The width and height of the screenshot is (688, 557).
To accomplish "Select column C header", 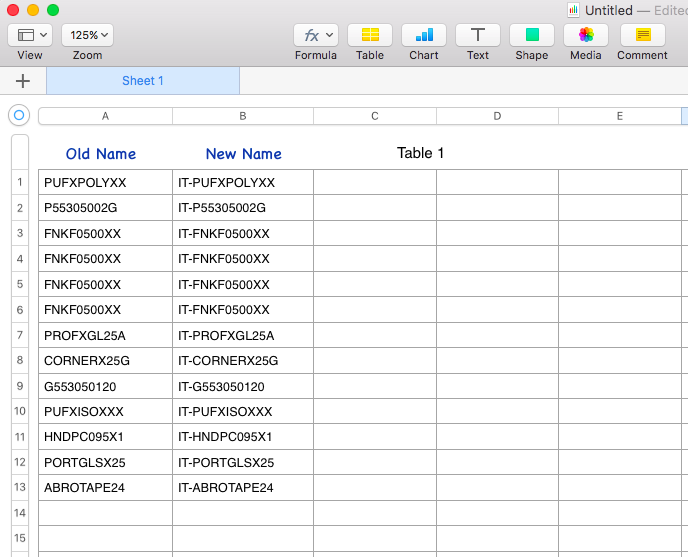I will (x=375, y=116).
